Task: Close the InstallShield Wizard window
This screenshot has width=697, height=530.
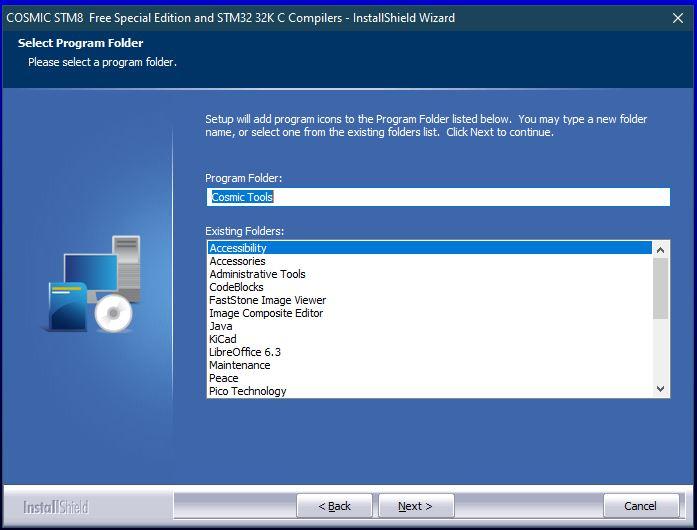Action: point(678,18)
